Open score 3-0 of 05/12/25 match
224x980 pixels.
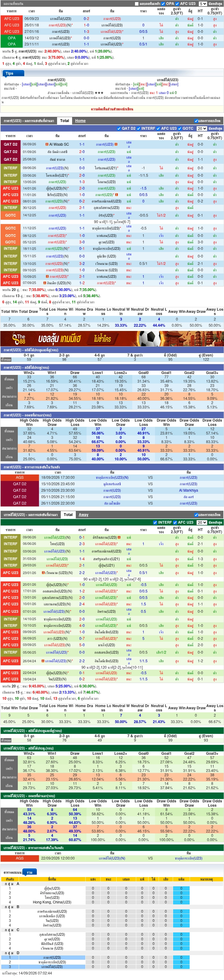pos(82,242)
